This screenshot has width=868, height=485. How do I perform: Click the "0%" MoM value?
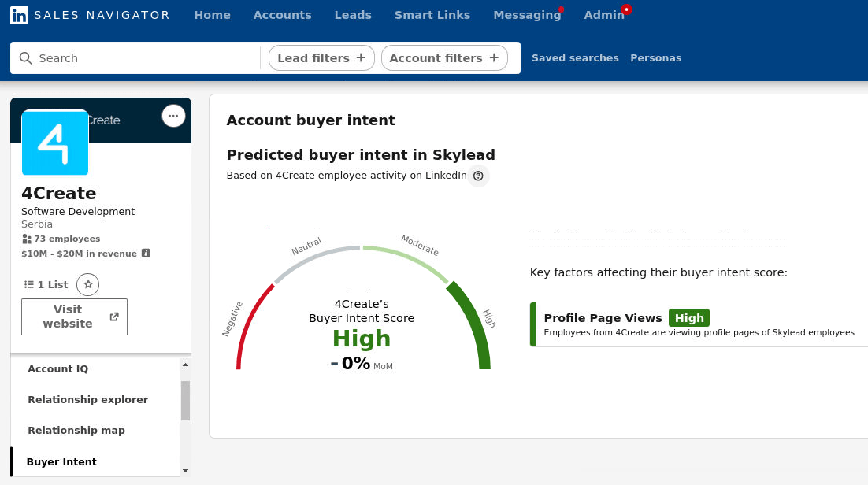pyautogui.click(x=355, y=363)
